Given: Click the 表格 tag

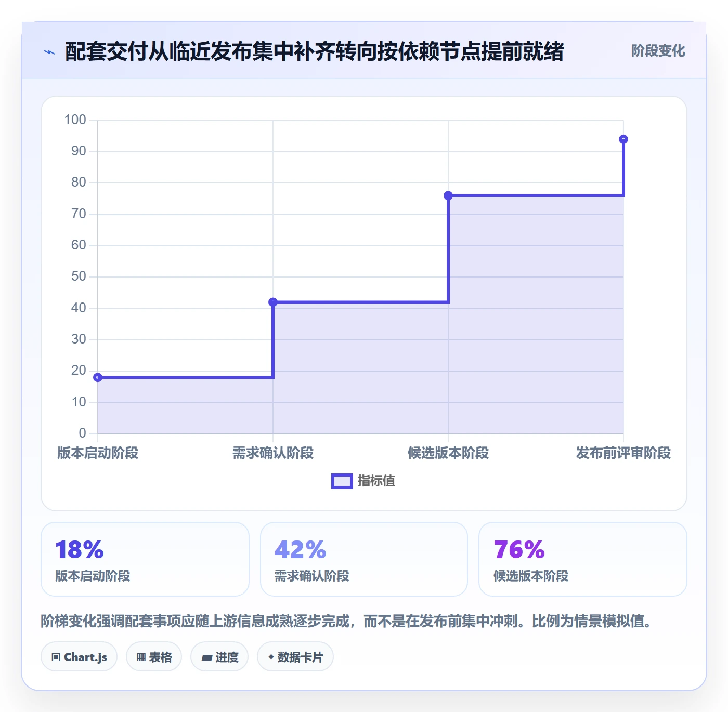Looking at the screenshot, I should point(154,657).
